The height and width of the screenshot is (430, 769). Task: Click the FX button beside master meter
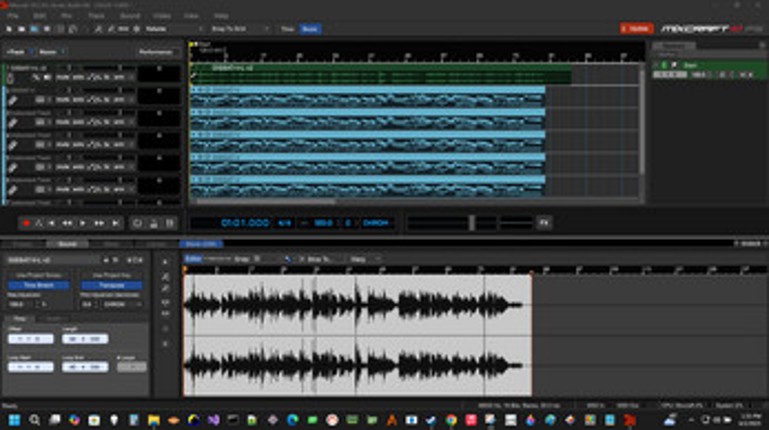coord(544,222)
